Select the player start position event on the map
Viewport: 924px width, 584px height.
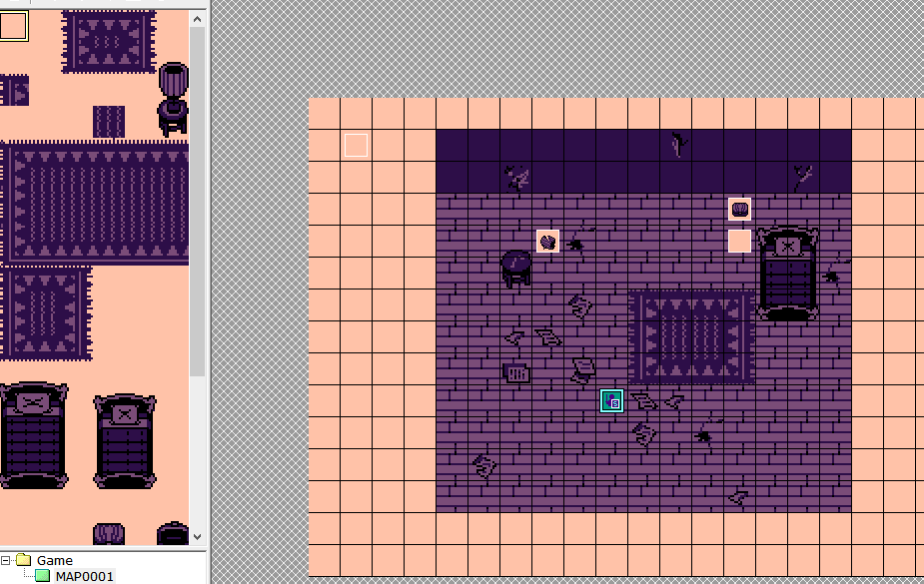pyautogui.click(x=611, y=401)
